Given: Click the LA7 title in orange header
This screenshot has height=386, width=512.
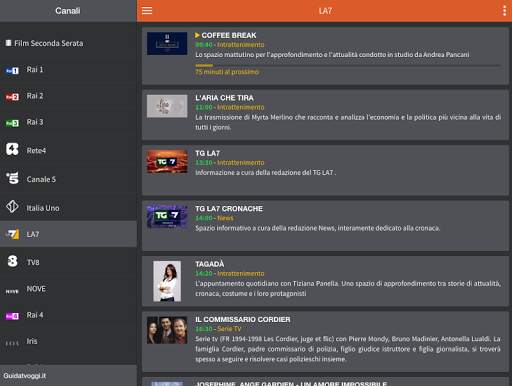Looking at the screenshot, I should (325, 11).
